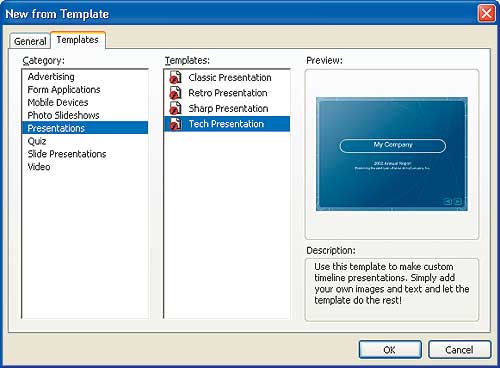
Task: Select Retro Presentation template name
Action: (228, 93)
